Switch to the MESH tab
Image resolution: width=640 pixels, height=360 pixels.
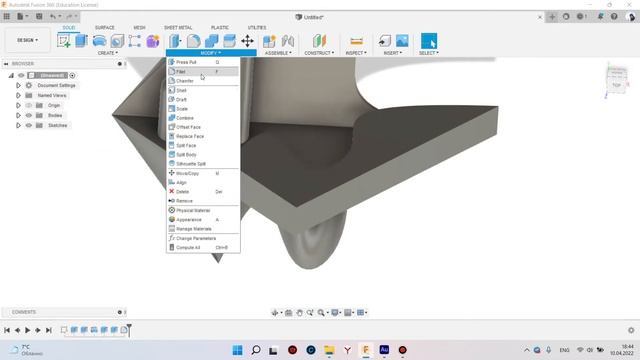[x=139, y=27]
